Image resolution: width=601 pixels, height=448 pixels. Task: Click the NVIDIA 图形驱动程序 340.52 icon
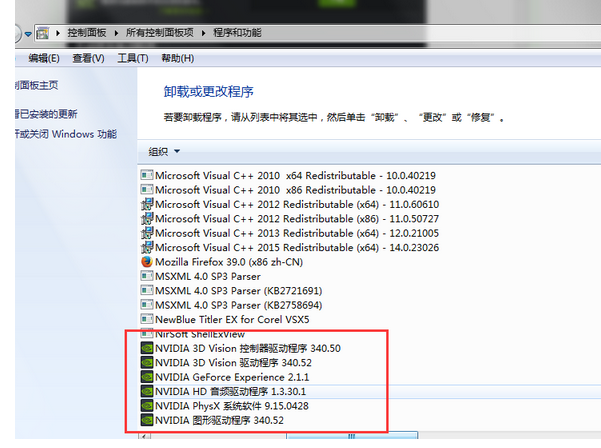147,420
